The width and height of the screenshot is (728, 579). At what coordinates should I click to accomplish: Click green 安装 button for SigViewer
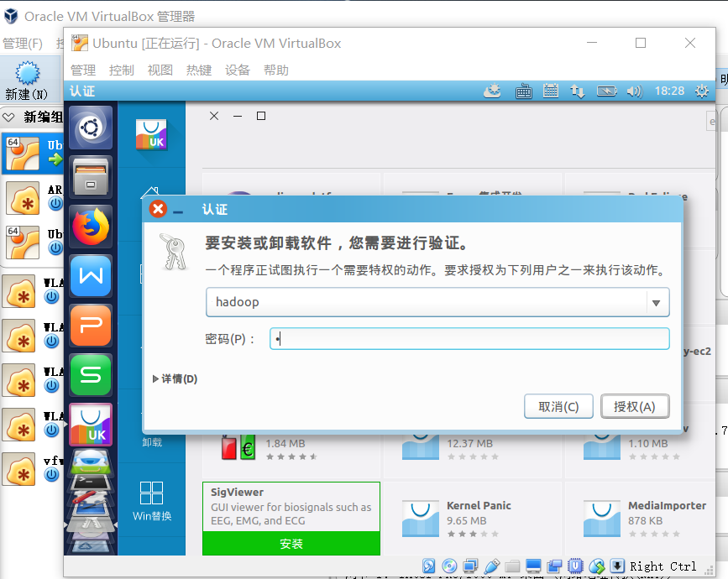click(291, 543)
